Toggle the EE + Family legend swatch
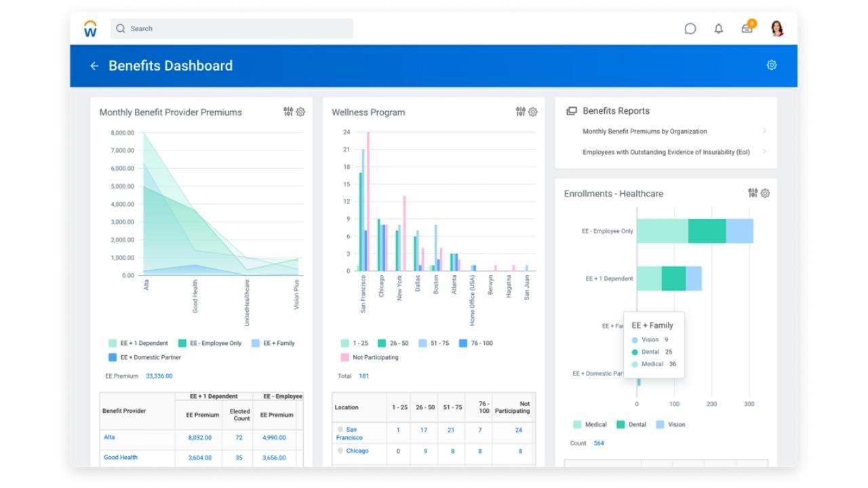868x488 pixels. (x=256, y=343)
